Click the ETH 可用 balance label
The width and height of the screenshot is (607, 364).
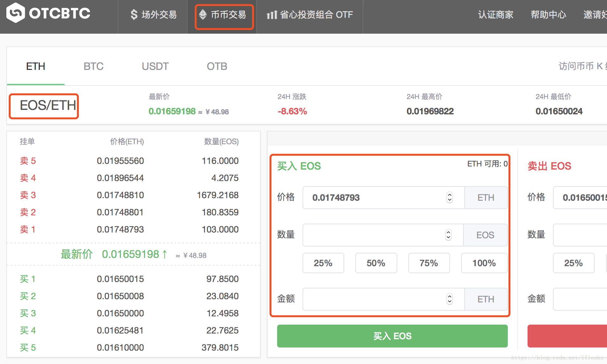pos(488,164)
